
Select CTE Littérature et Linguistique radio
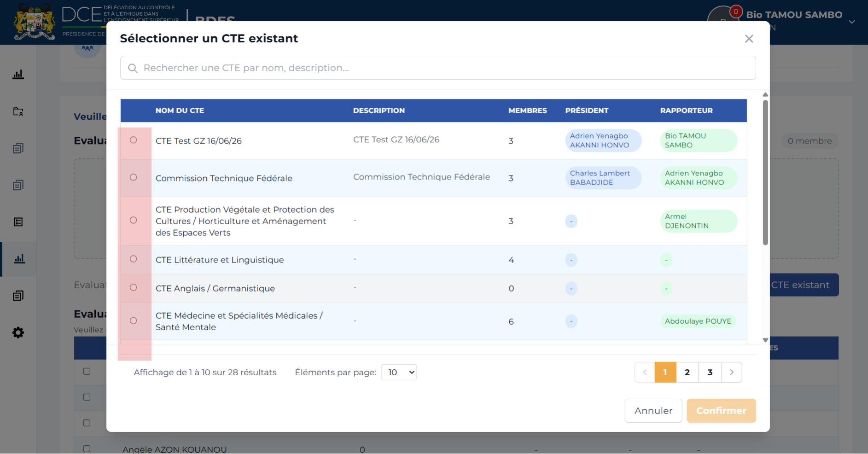pyautogui.click(x=134, y=259)
